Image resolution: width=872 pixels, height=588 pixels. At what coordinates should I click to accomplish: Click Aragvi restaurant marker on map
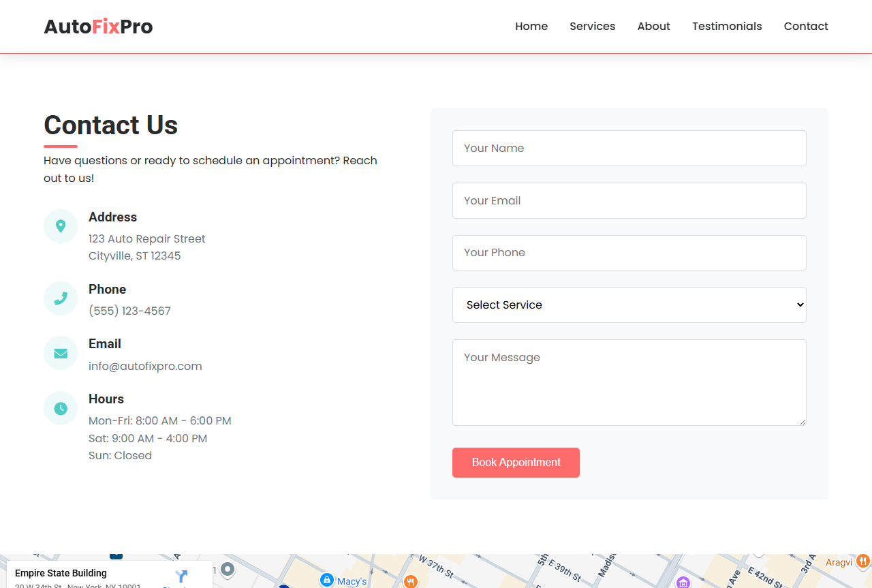pyautogui.click(x=862, y=562)
